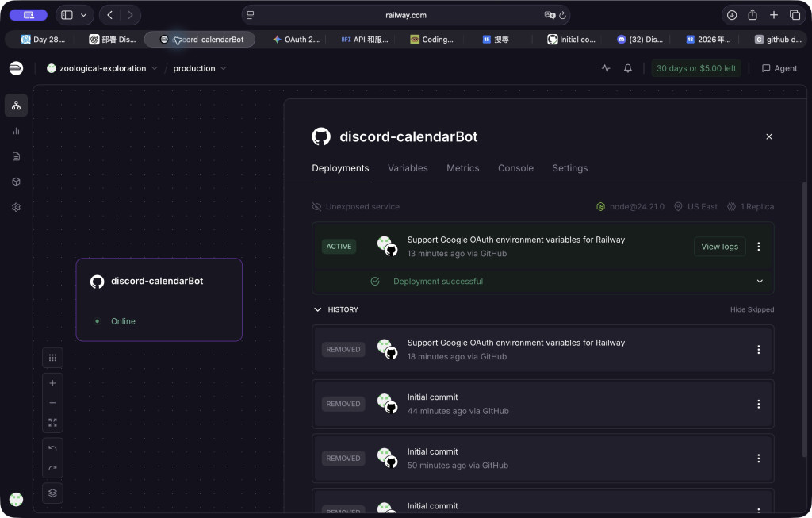812x518 pixels.
Task: Collapse the HISTORY section
Action: pyautogui.click(x=317, y=309)
